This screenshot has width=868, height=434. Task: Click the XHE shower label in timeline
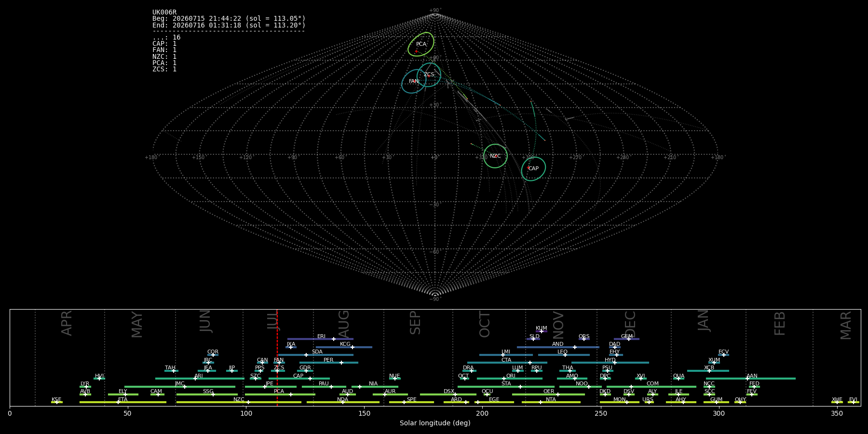837,400
